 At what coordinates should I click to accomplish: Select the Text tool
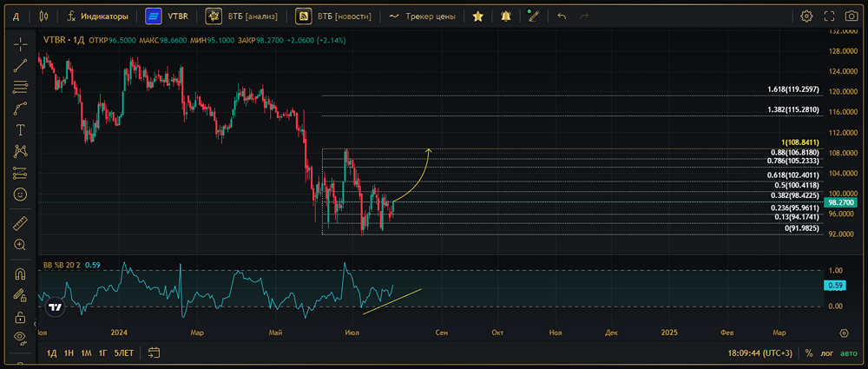(21, 129)
